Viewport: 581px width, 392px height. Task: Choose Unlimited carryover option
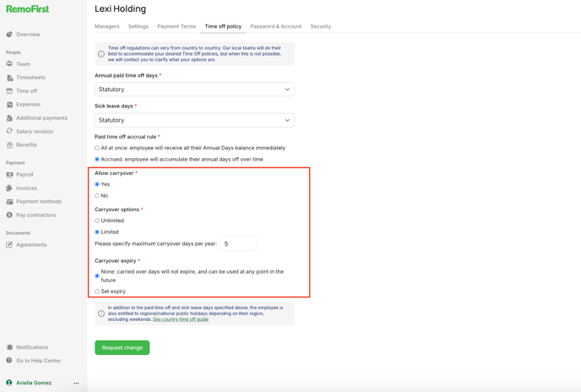(97, 220)
